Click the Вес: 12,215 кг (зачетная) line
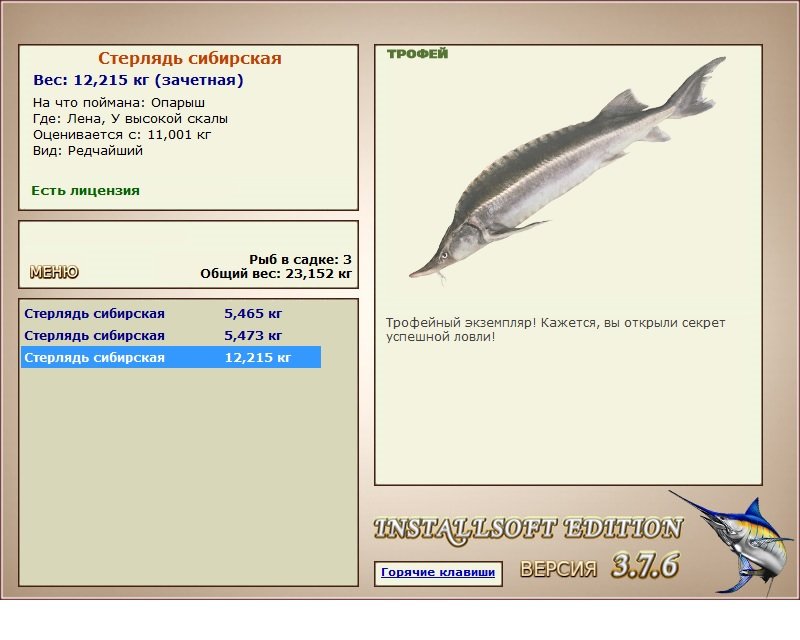 point(138,80)
